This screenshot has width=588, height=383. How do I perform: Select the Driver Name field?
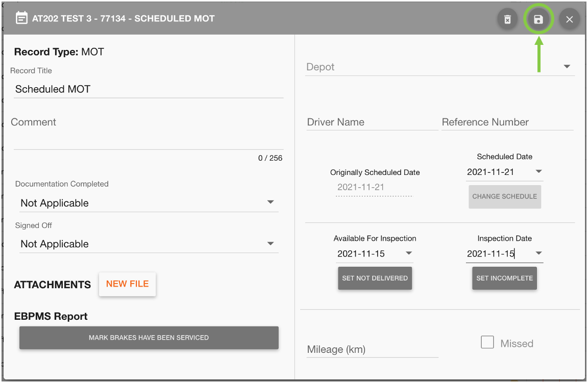(372, 122)
